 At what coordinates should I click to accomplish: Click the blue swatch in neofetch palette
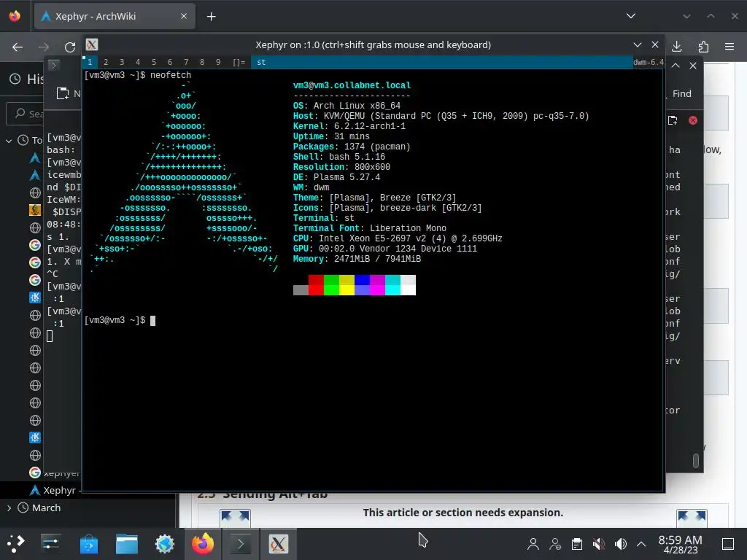[362, 285]
